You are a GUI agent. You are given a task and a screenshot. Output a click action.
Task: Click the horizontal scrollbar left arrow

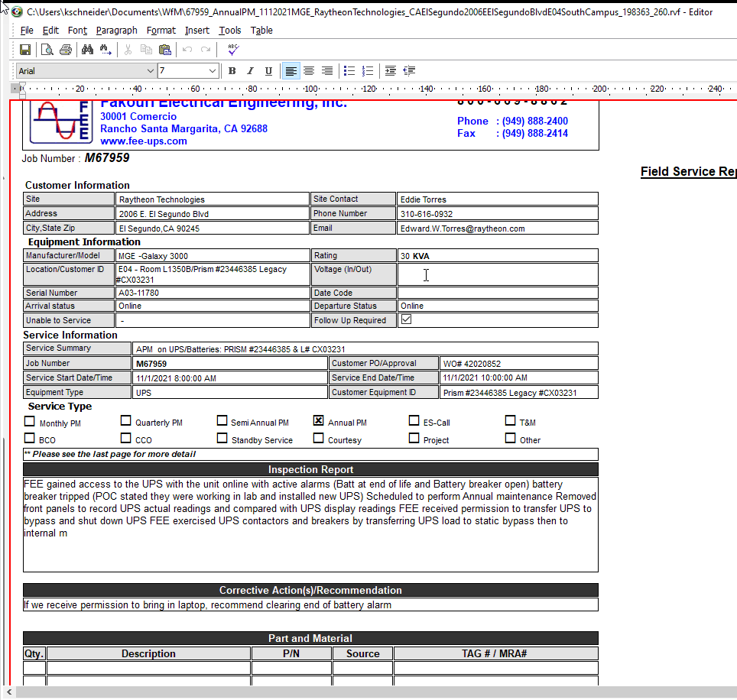[x=9, y=692]
